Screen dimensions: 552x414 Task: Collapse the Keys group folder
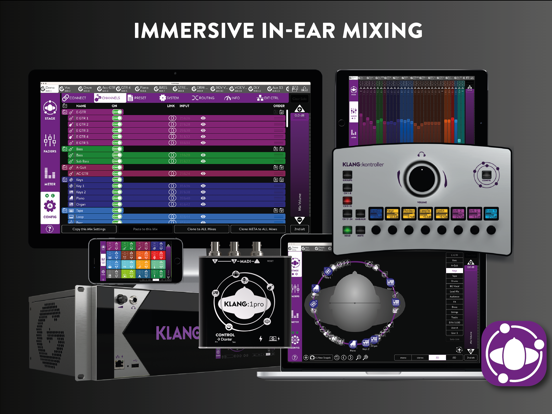click(x=65, y=180)
